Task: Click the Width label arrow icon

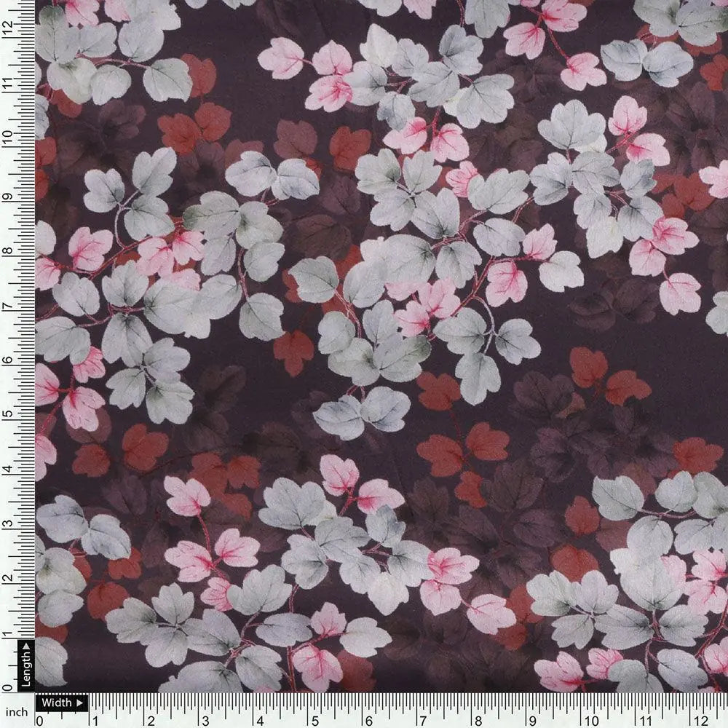Action: click(x=79, y=703)
